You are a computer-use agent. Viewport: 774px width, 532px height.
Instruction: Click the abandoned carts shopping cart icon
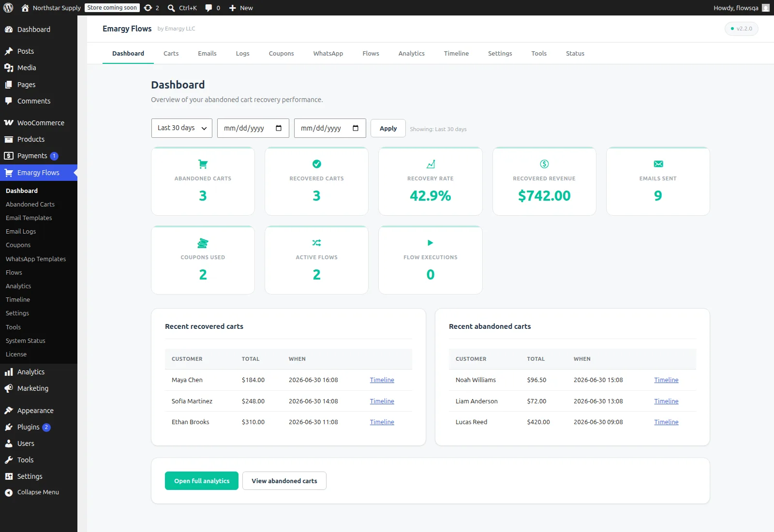(x=203, y=164)
